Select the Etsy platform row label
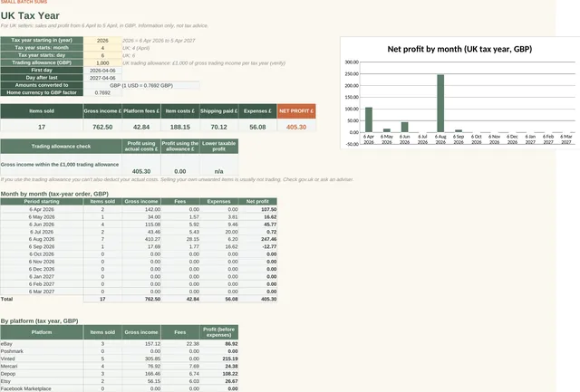Image resolution: width=580 pixels, height=392 pixels. click(42, 381)
